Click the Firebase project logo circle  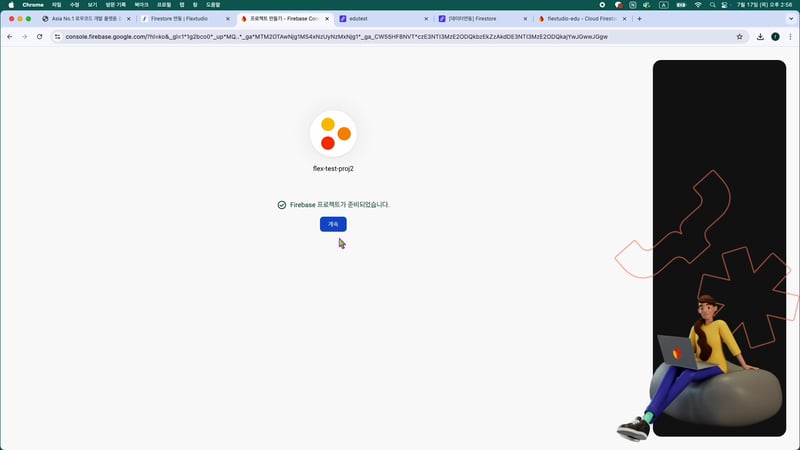coord(333,134)
